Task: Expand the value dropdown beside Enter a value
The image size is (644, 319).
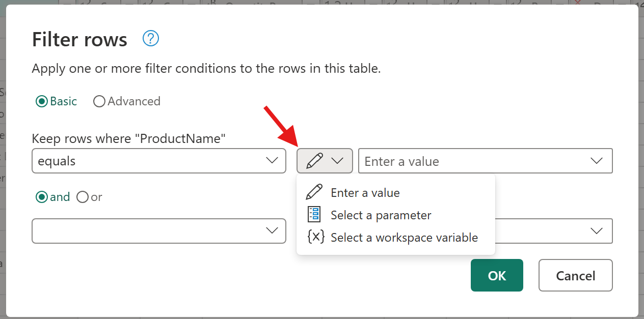Action: (597, 160)
